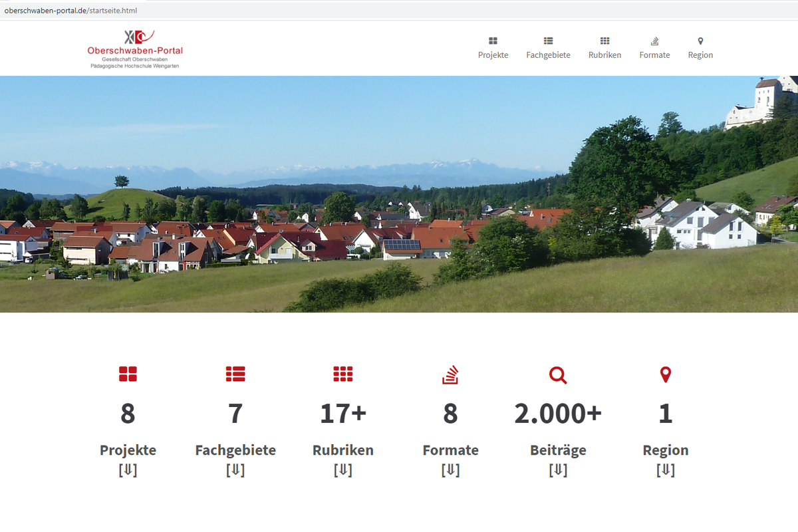The image size is (798, 532).
Task: Expand the down arrow below Fachgebiete
Action: tap(235, 470)
